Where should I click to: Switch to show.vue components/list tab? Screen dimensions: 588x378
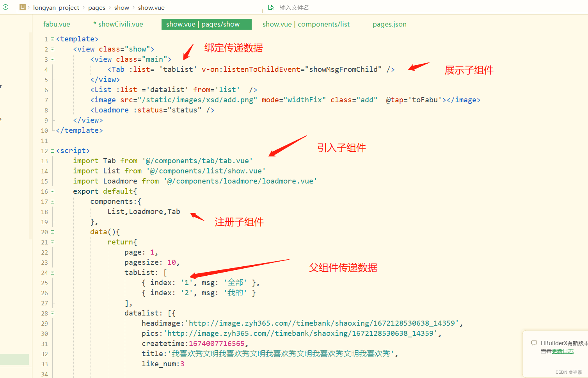click(x=306, y=24)
